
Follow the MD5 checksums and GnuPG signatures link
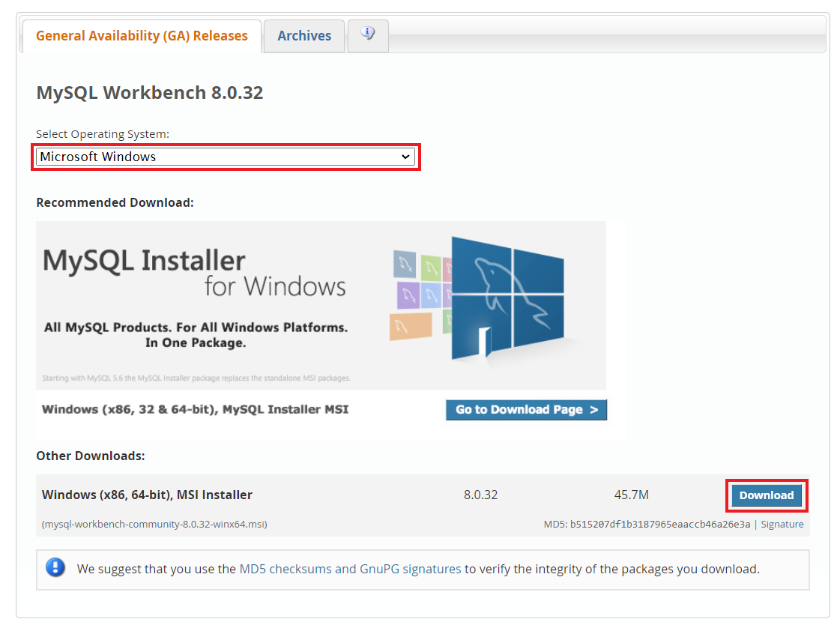(x=350, y=569)
